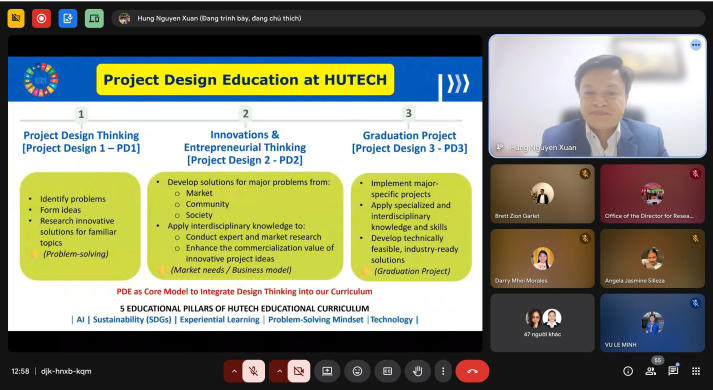Image resolution: width=713 pixels, height=390 pixels.
Task: Click the muted mic icon on VU LE MINH's tile
Action: (695, 302)
